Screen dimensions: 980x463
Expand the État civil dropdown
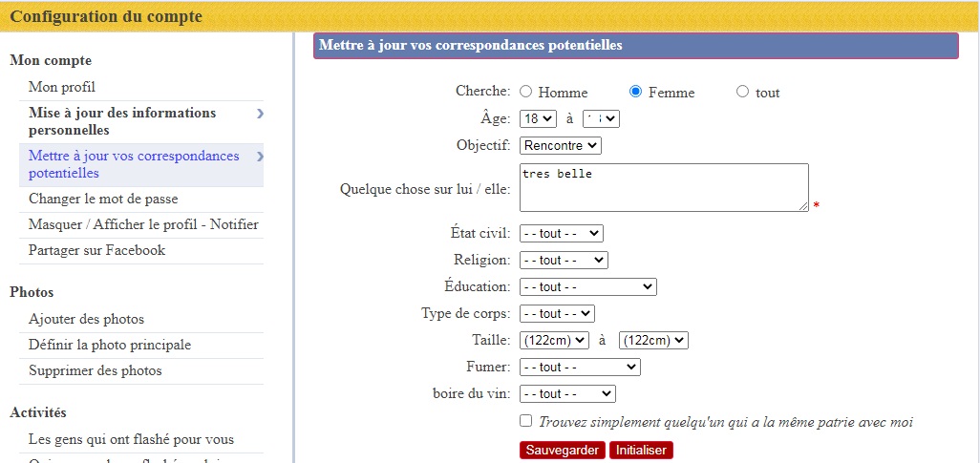point(562,233)
